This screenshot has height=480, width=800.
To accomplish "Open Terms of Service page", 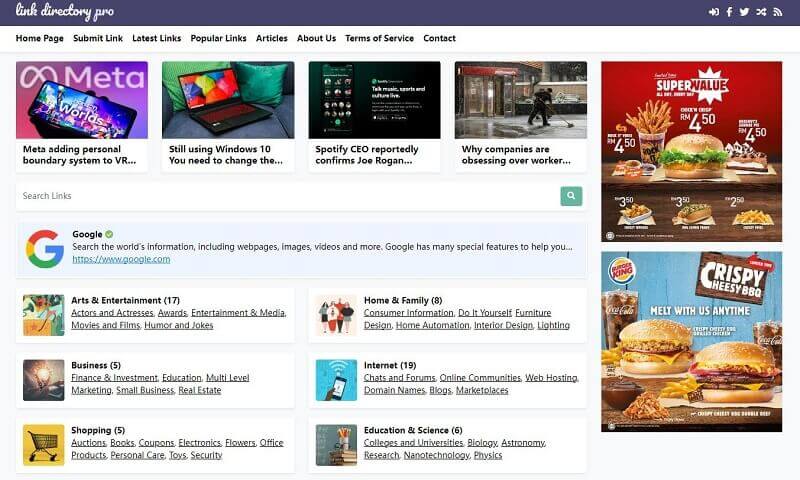I will click(380, 38).
